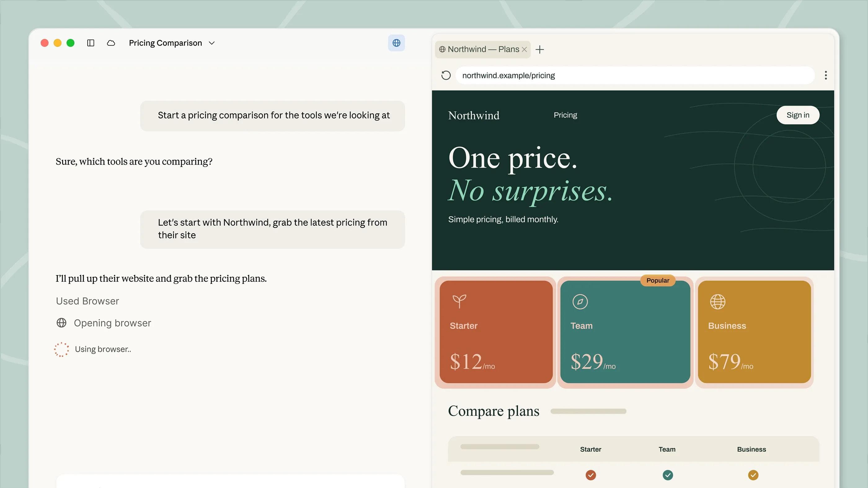Toggle the sidebar panel icon

(x=91, y=43)
